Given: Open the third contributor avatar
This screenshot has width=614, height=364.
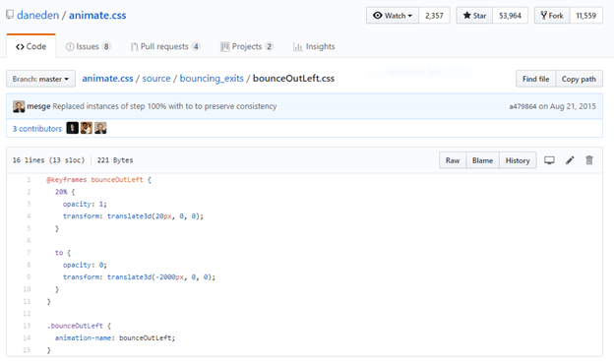Looking at the screenshot, I should (100, 128).
